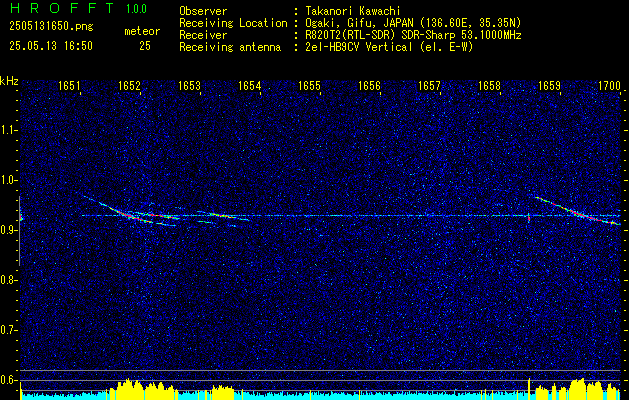Screen dimensions: 629x400
Task: Click the 1.0 kHz axis label
Action: 8,180
